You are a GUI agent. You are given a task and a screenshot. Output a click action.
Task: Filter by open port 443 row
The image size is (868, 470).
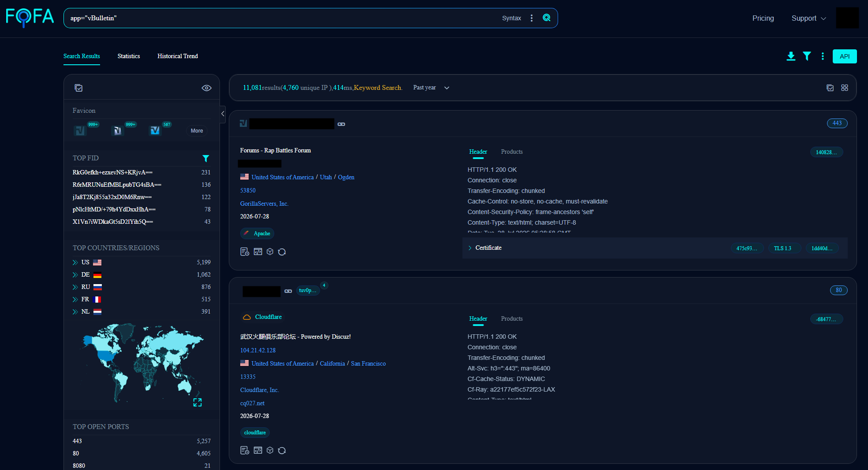coord(142,441)
